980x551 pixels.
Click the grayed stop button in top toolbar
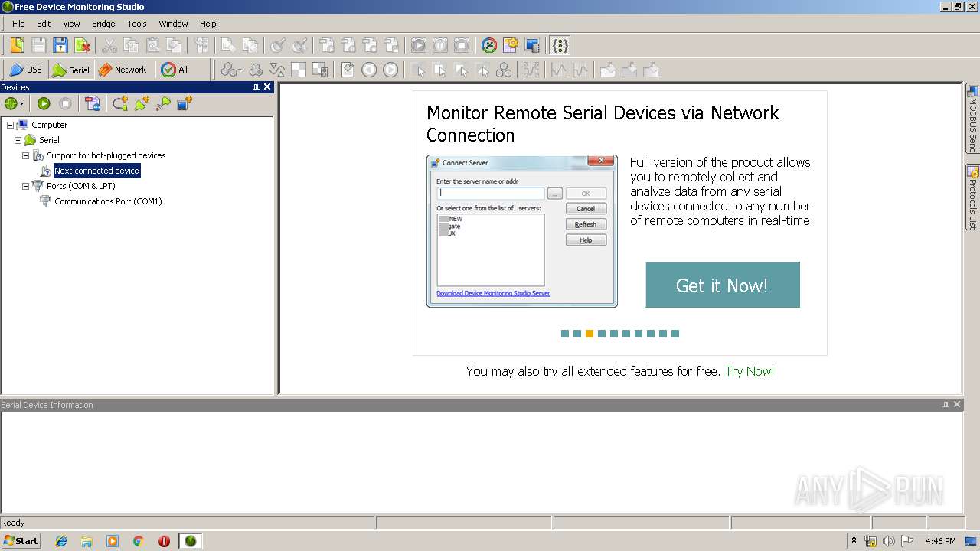tap(462, 45)
